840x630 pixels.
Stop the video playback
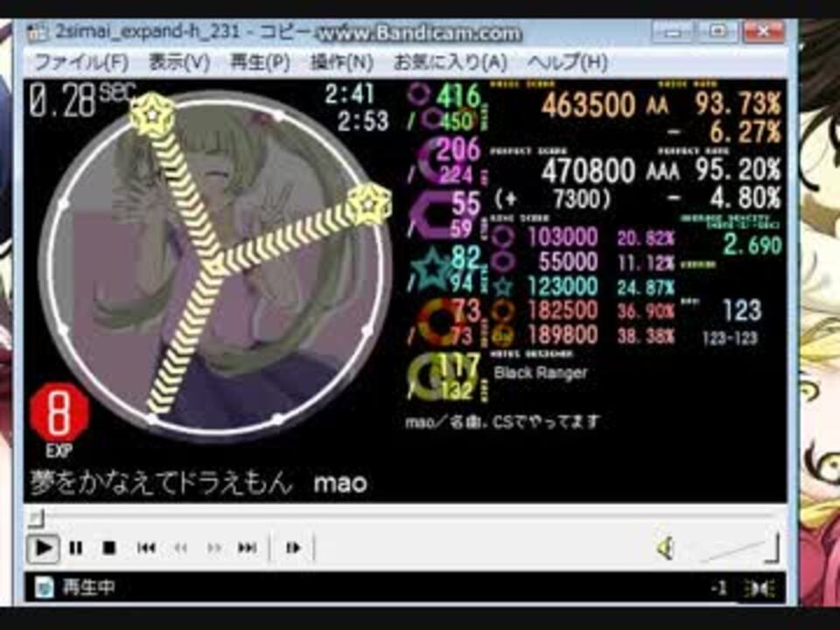pyautogui.click(x=108, y=548)
